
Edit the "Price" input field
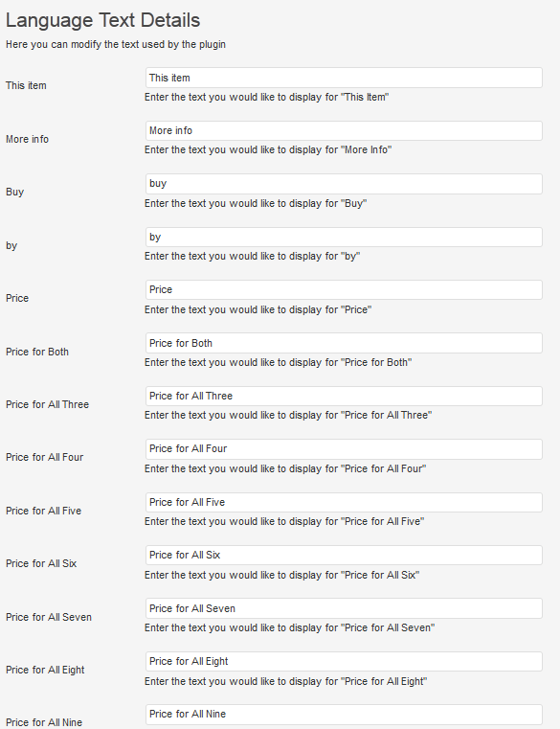pos(344,289)
